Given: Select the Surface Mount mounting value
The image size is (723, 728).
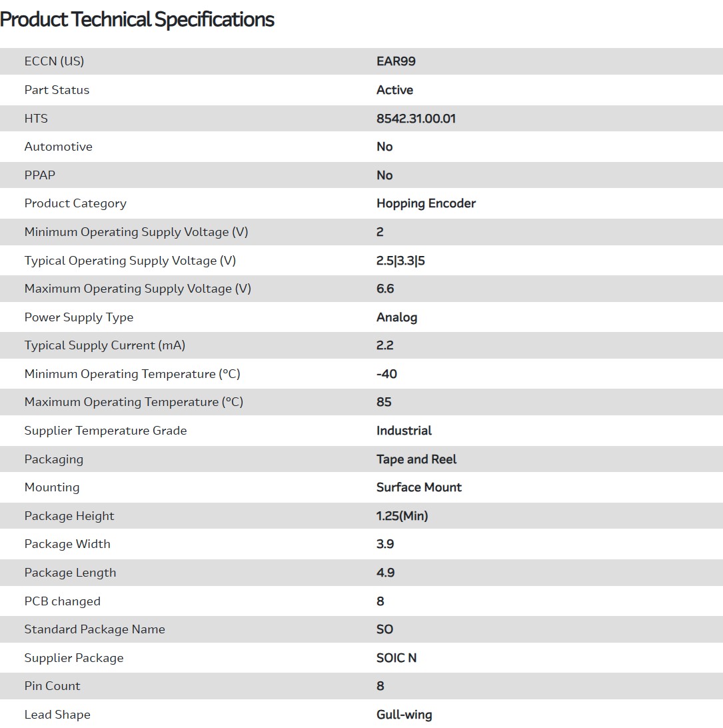Looking at the screenshot, I should click(418, 487).
